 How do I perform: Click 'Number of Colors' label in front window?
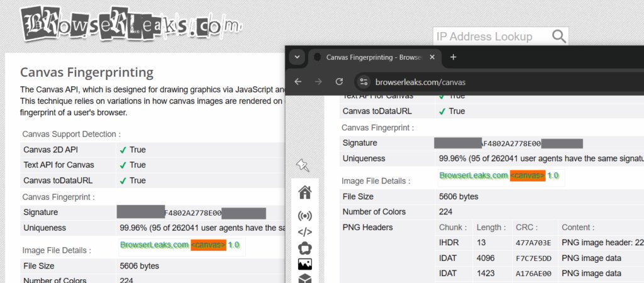tap(374, 212)
